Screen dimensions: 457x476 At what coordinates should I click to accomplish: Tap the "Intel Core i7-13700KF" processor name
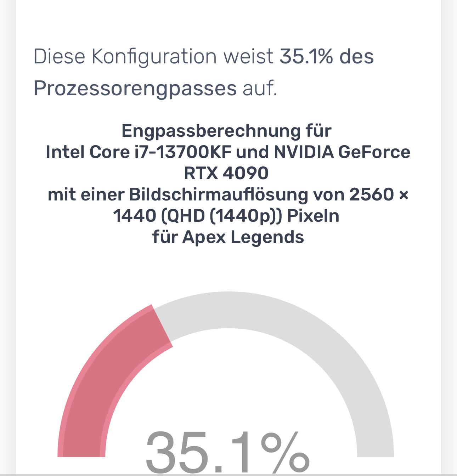click(x=138, y=152)
